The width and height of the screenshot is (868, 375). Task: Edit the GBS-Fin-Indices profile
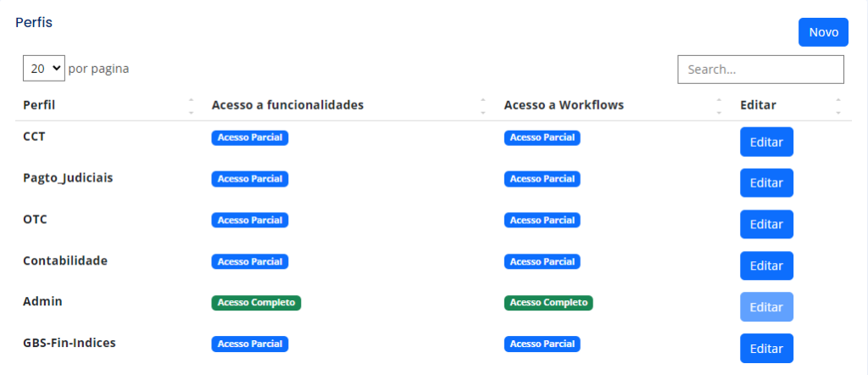point(766,349)
